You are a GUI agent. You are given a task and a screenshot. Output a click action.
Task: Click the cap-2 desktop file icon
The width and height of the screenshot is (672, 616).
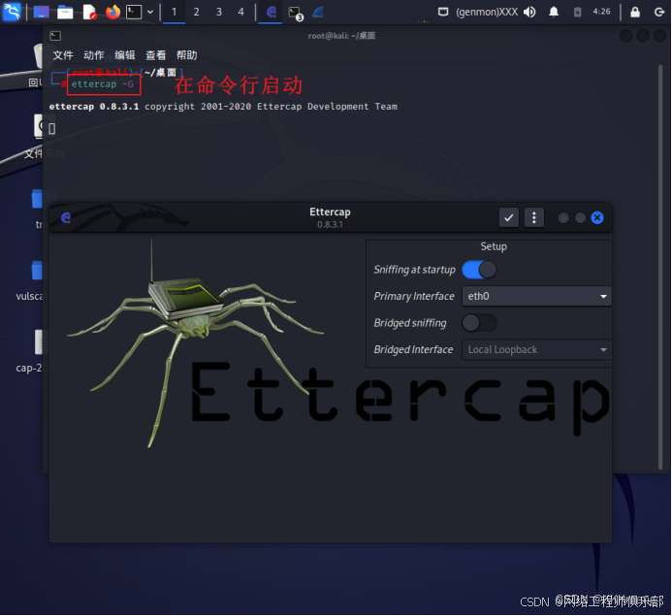click(38, 342)
